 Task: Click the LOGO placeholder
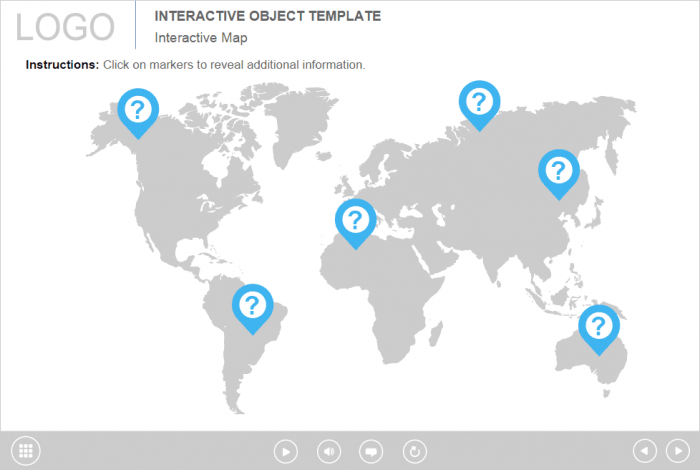(66, 27)
